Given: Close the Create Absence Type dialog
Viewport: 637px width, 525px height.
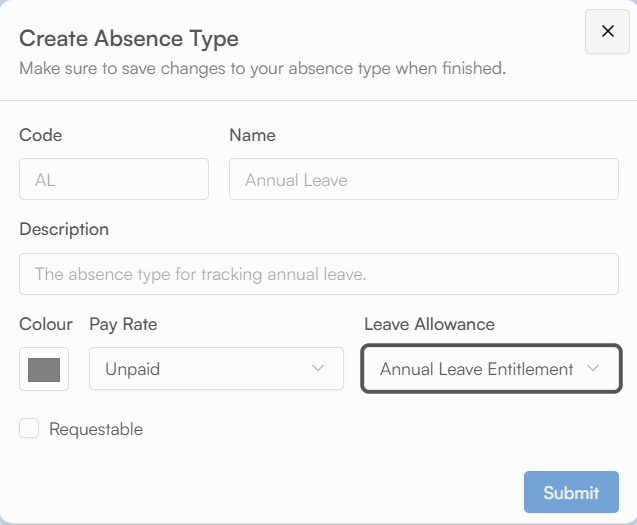Looking at the screenshot, I should click(x=607, y=31).
